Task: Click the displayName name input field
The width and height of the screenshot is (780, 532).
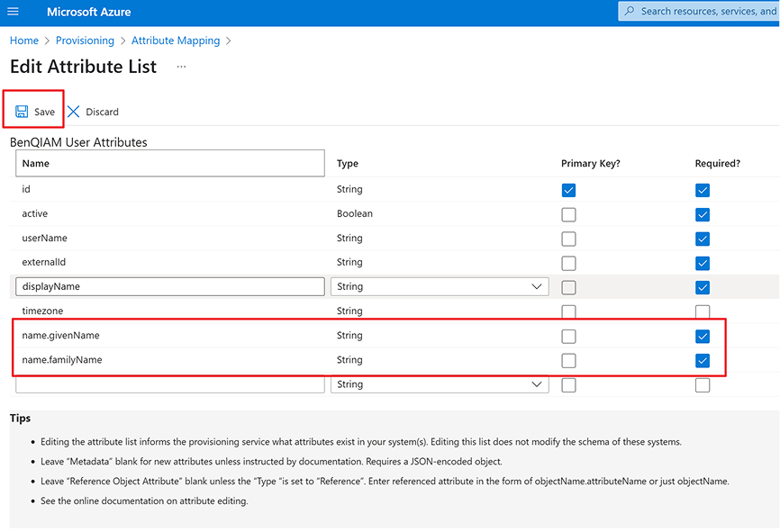Action: 170,287
